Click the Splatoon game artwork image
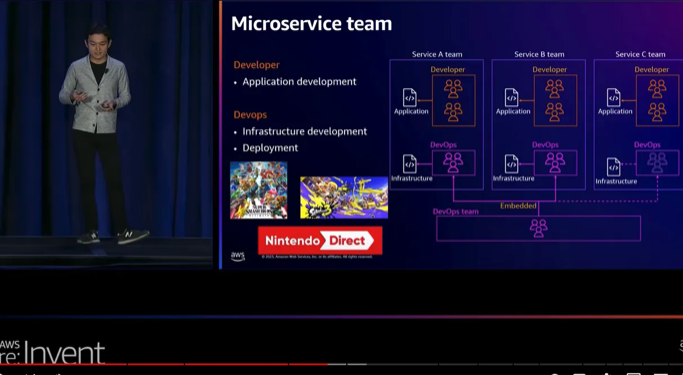 [x=344, y=197]
